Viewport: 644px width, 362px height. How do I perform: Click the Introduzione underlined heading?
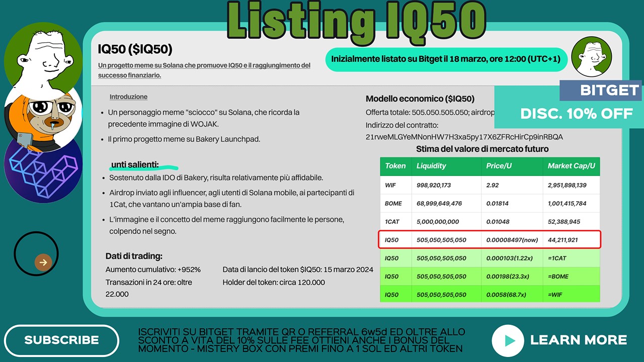[x=128, y=97]
